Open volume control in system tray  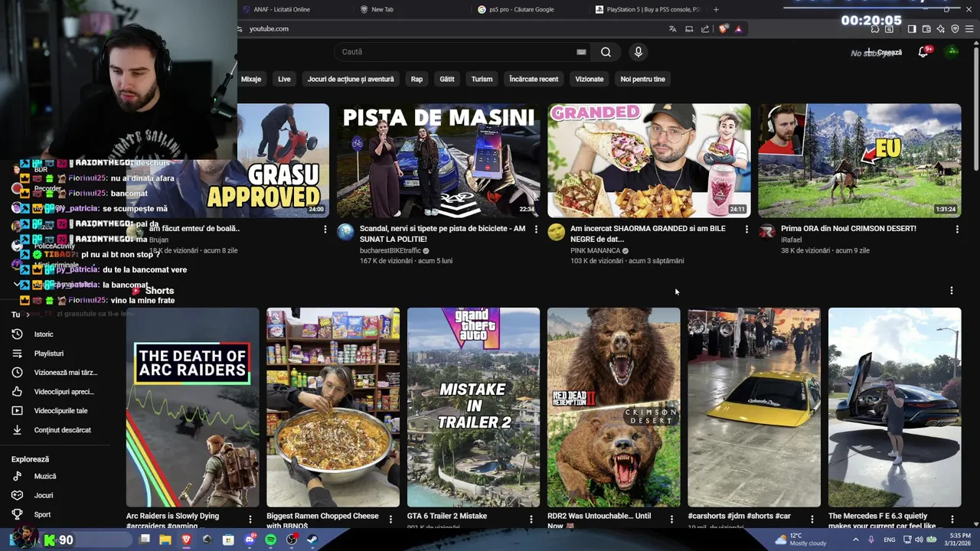pos(919,540)
